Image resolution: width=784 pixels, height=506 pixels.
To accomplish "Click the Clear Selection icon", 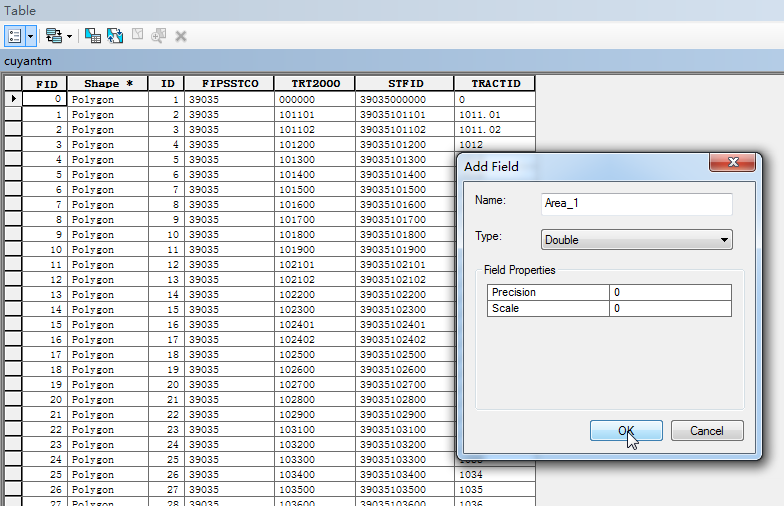I will coord(137,35).
